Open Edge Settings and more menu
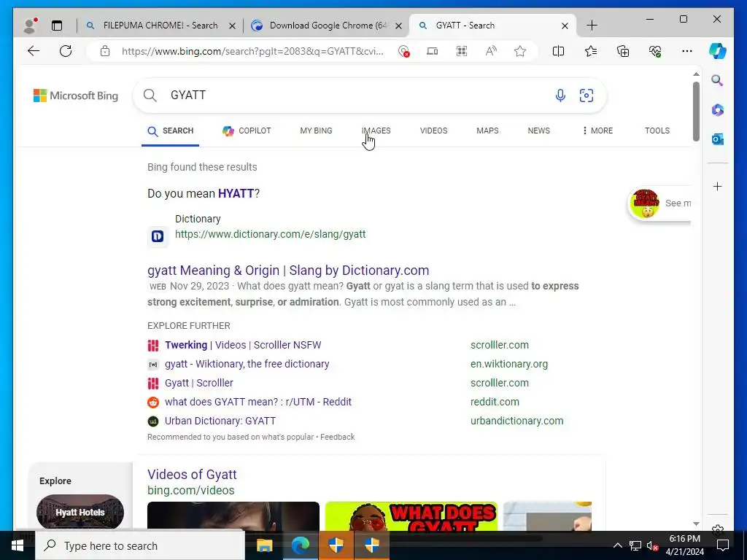Viewport: 747px width, 560px height. point(687,51)
